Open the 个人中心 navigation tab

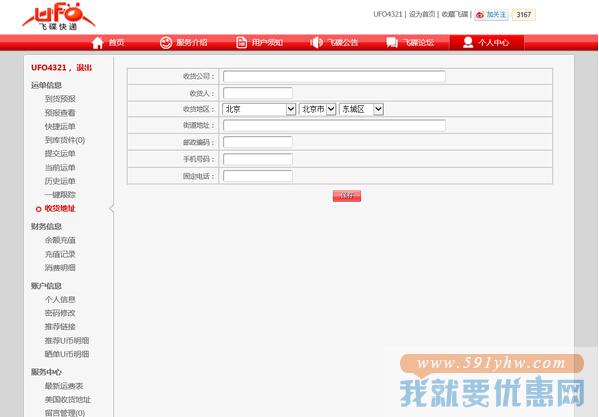pos(486,42)
